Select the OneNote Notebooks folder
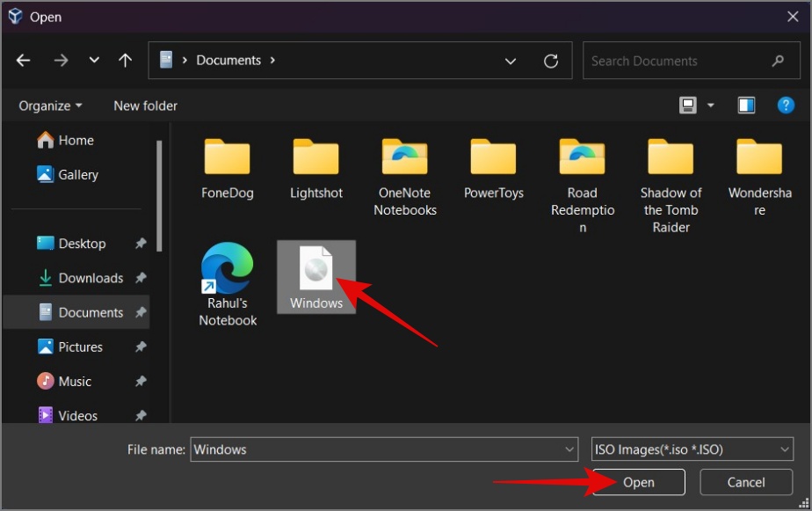Screen dimensions: 812x511 pos(405,178)
